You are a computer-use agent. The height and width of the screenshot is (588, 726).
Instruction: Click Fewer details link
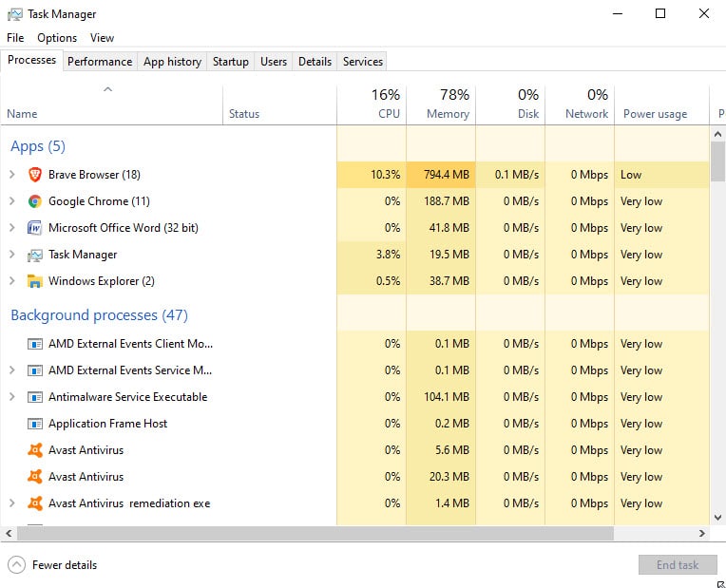pos(65,565)
